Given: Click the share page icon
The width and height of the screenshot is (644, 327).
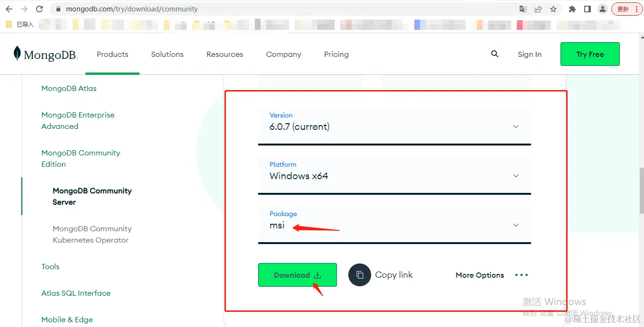Looking at the screenshot, I should 538,9.
